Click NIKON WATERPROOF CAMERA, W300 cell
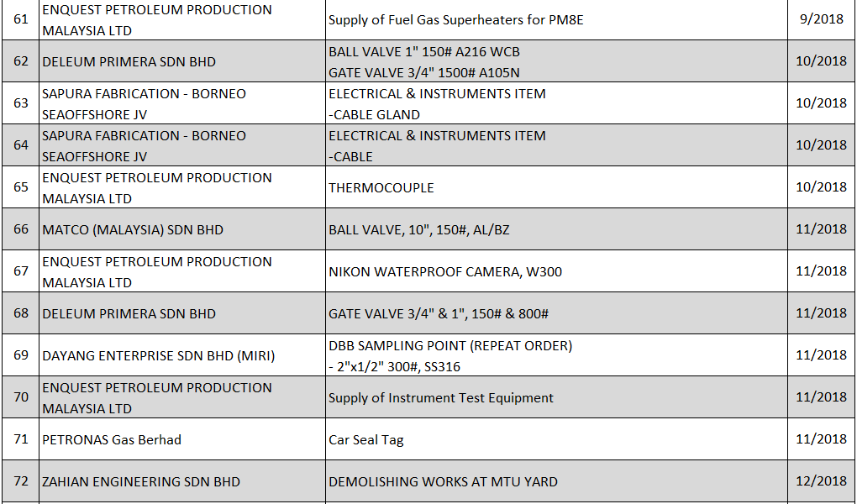Image resolution: width=857 pixels, height=504 pixels. point(555,271)
